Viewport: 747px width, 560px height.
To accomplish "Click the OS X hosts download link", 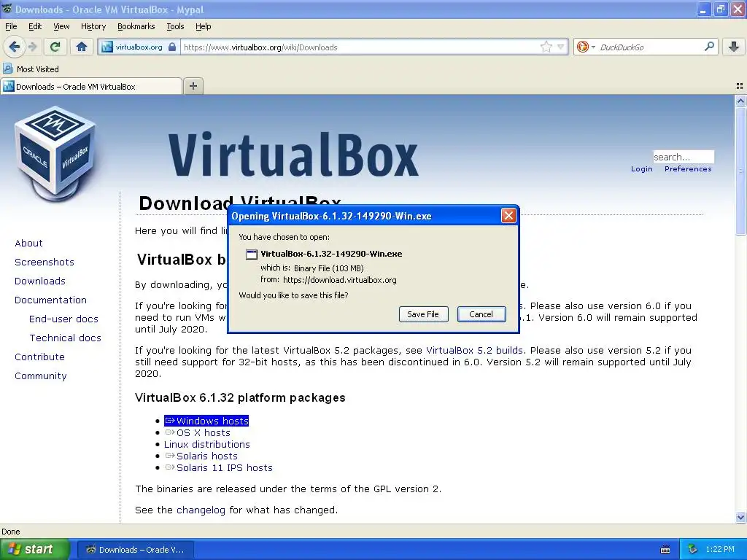I will (x=197, y=433).
